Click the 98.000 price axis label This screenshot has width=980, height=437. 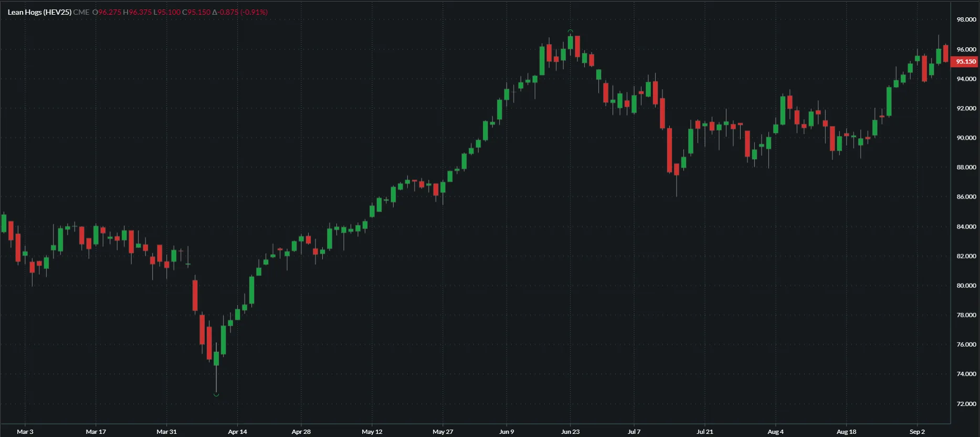pyautogui.click(x=966, y=19)
